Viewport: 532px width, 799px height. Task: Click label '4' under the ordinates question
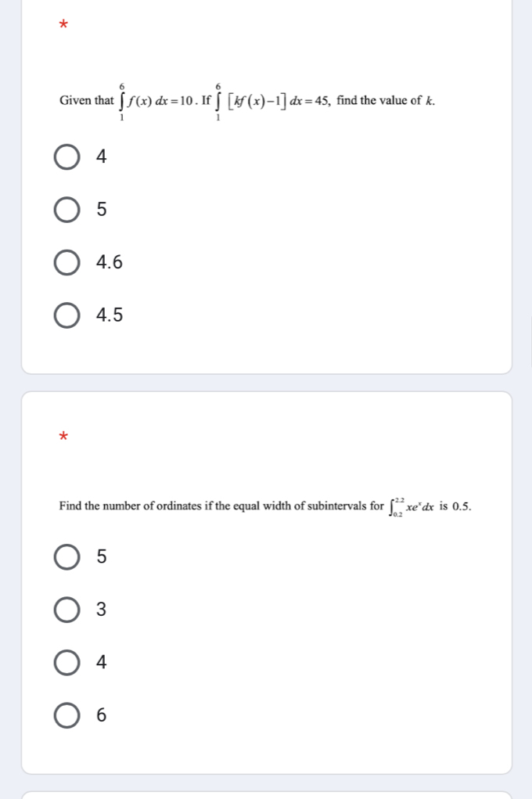[101, 663]
